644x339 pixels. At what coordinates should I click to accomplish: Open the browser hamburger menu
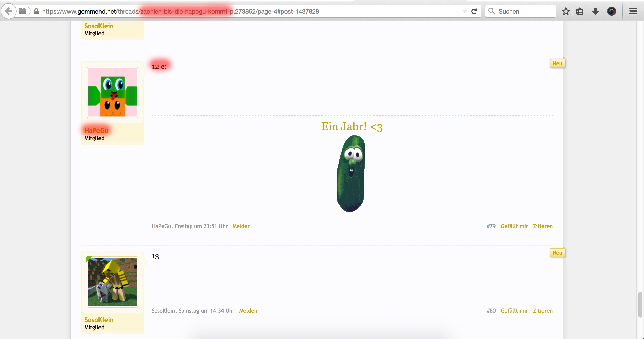click(633, 11)
